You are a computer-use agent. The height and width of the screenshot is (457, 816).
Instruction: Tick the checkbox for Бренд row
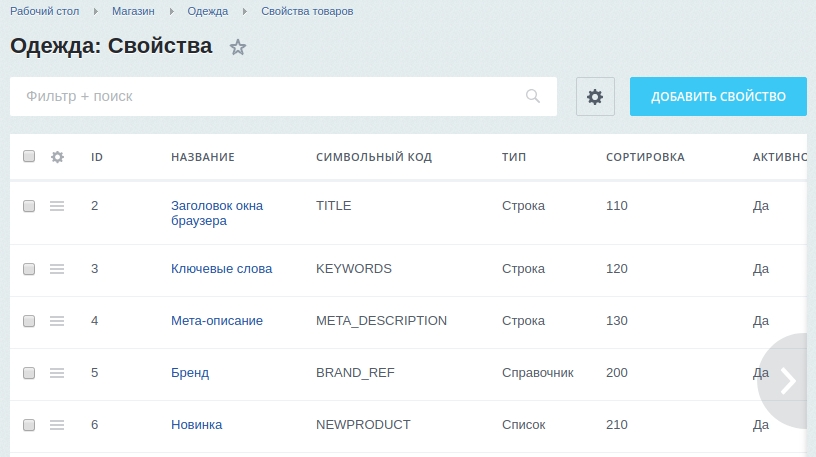pyautogui.click(x=29, y=373)
